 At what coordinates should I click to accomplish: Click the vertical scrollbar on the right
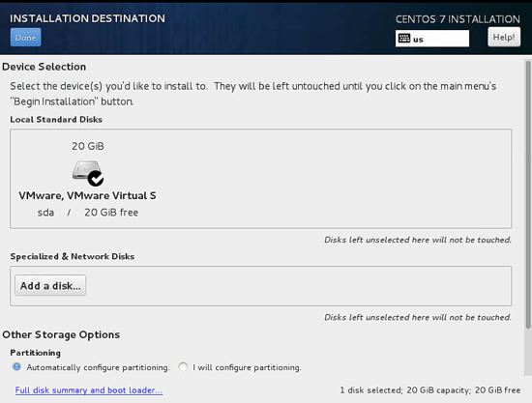(x=528, y=194)
